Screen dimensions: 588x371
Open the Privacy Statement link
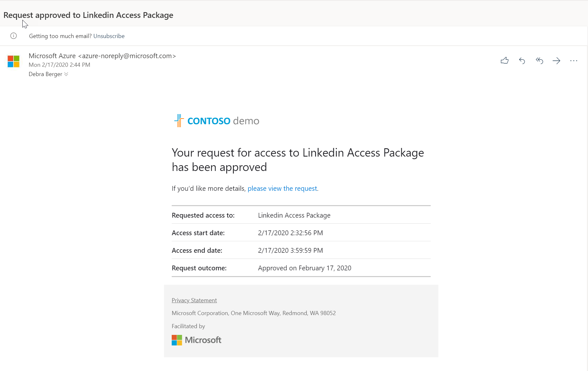tap(194, 300)
